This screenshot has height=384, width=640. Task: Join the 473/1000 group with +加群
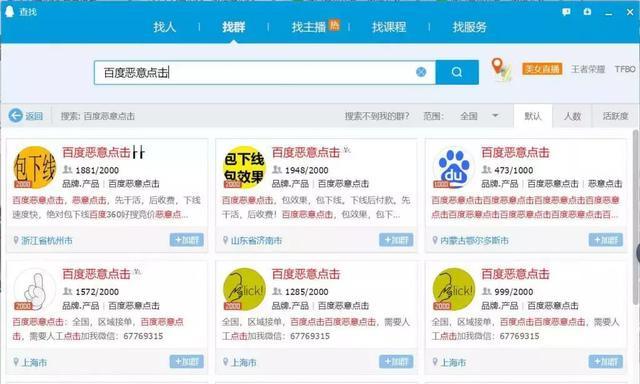click(x=606, y=240)
